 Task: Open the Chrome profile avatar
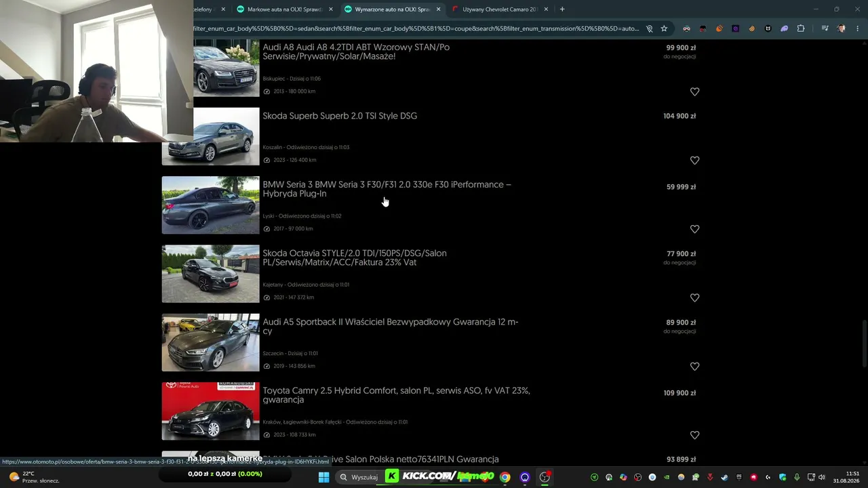click(841, 28)
